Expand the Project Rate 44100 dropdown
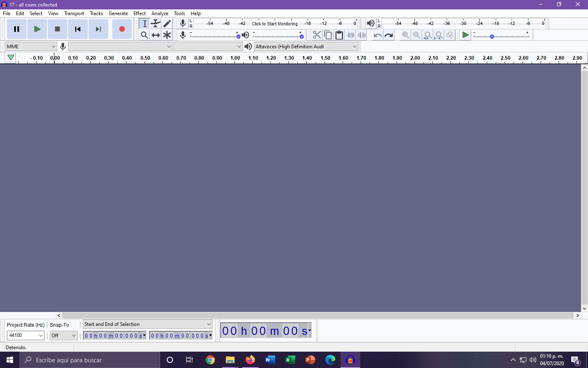This screenshot has width=588, height=368. point(26,335)
